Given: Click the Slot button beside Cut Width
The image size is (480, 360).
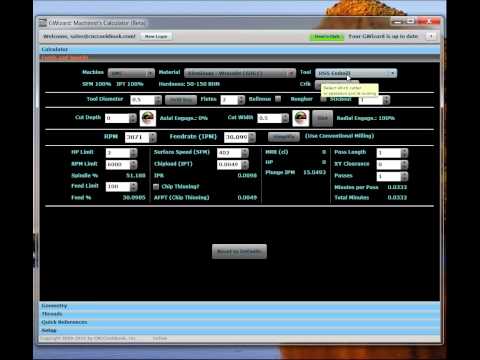Looking at the screenshot, I should [322, 118].
